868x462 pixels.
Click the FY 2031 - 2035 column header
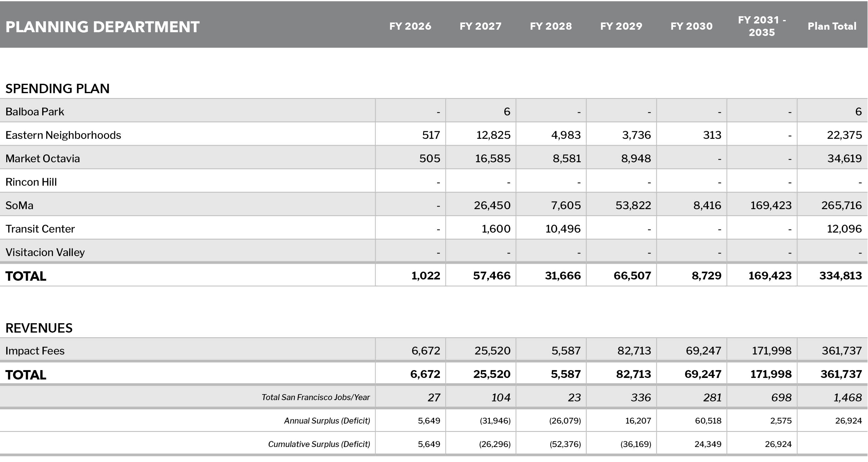click(761, 26)
